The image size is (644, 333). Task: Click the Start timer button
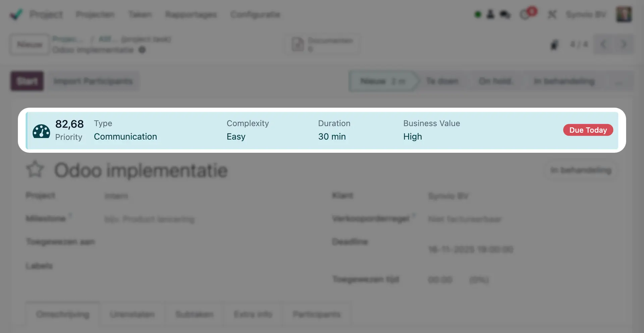tap(27, 81)
